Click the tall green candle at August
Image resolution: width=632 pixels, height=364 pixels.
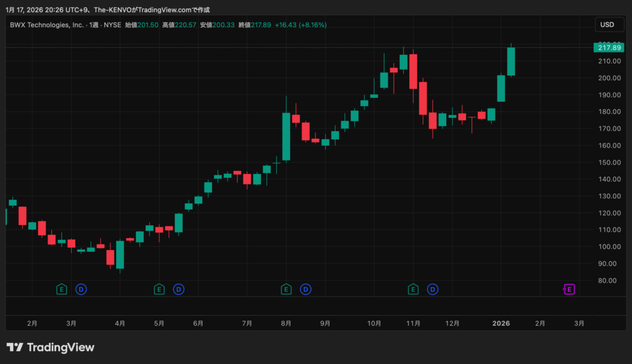click(x=286, y=136)
